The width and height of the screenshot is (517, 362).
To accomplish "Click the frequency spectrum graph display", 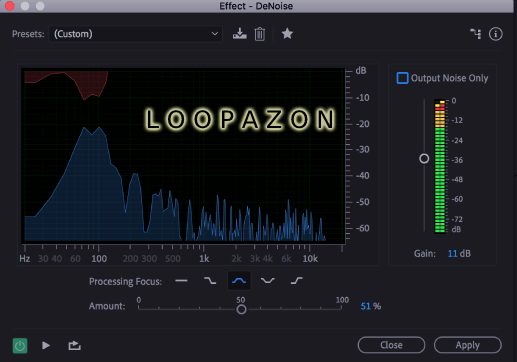I will point(183,156).
